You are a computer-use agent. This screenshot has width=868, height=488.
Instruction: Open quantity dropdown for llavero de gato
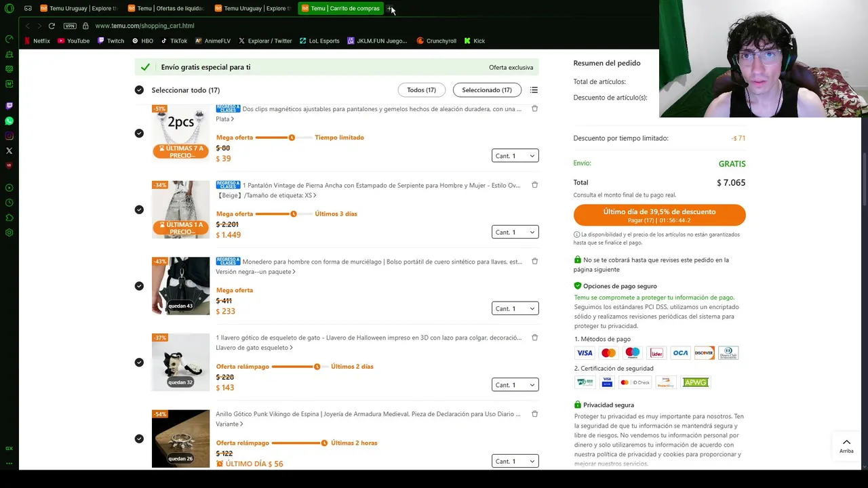pos(515,384)
